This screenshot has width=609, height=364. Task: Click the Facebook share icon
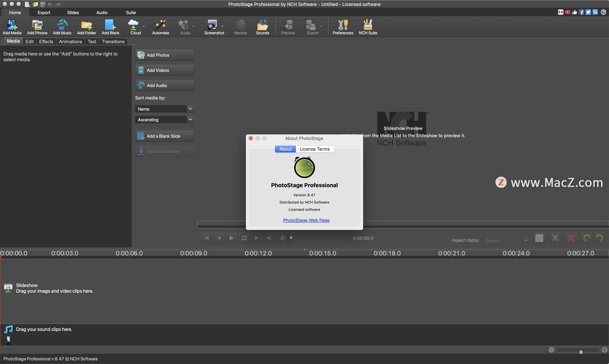click(581, 12)
